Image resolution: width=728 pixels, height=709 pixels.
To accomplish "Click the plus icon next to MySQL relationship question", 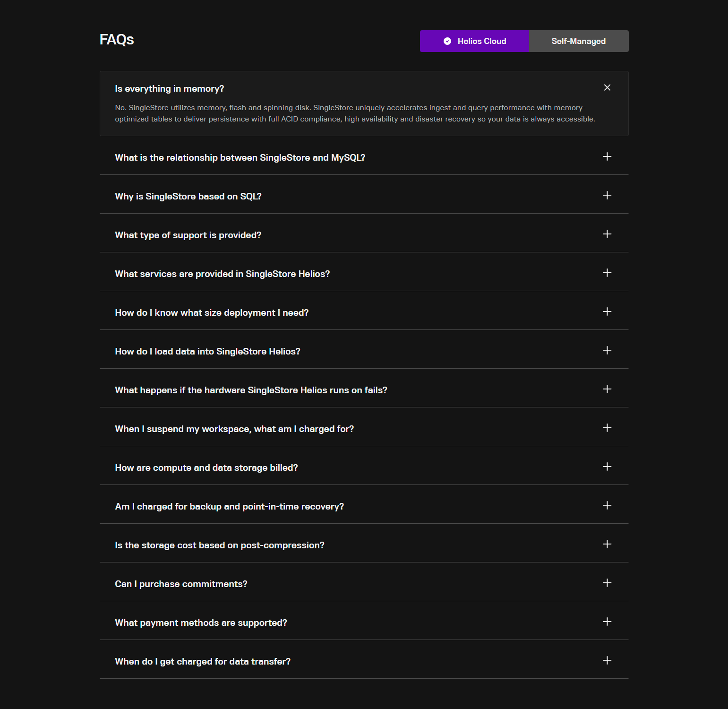I will [608, 157].
